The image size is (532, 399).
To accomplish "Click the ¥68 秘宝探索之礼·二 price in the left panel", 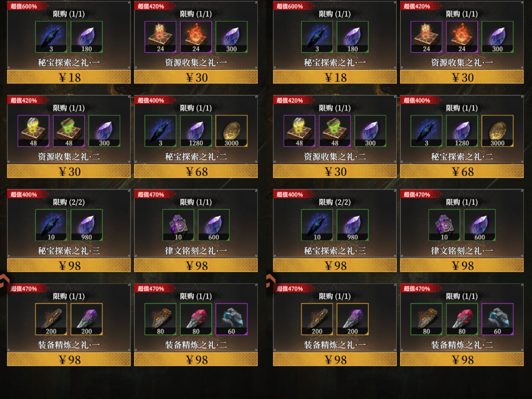I will pos(196,171).
